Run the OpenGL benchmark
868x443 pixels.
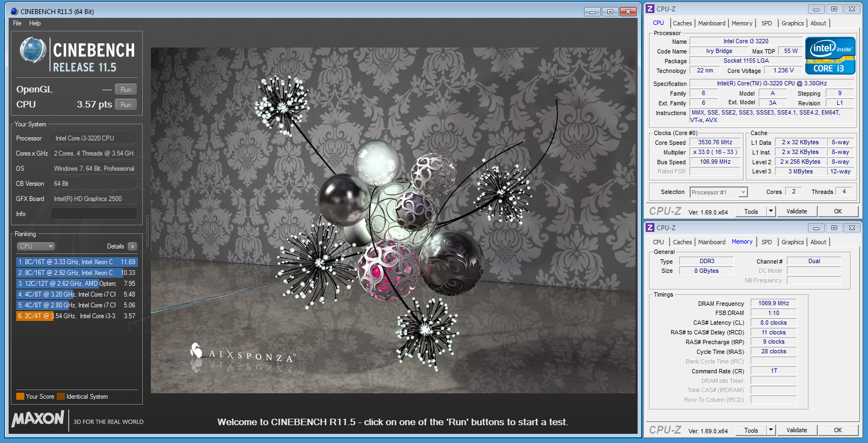point(126,90)
